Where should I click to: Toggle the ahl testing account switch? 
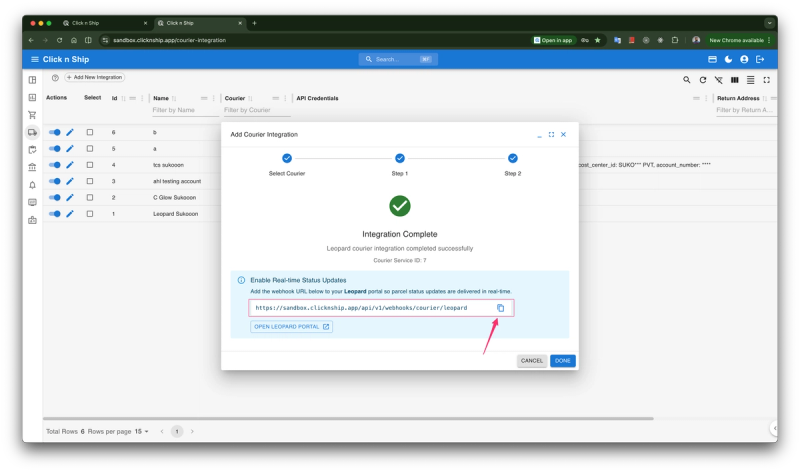pyautogui.click(x=55, y=181)
